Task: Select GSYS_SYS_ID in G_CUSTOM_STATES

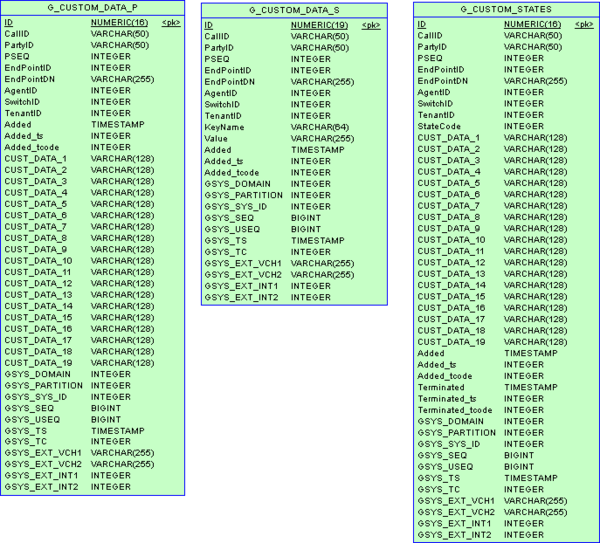Action: coord(449,444)
